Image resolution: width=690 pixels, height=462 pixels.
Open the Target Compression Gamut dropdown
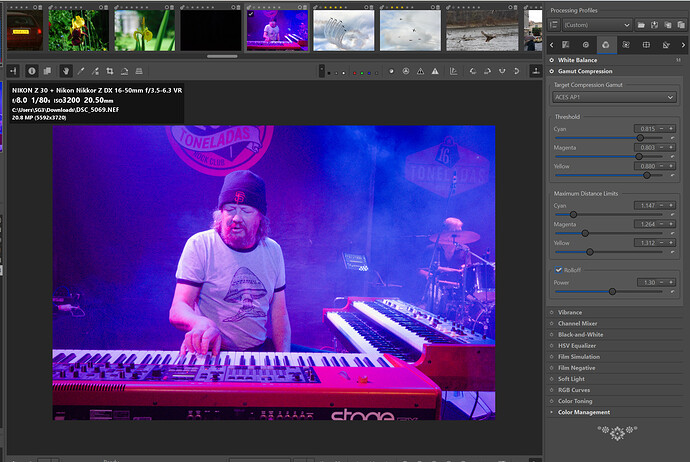point(613,97)
